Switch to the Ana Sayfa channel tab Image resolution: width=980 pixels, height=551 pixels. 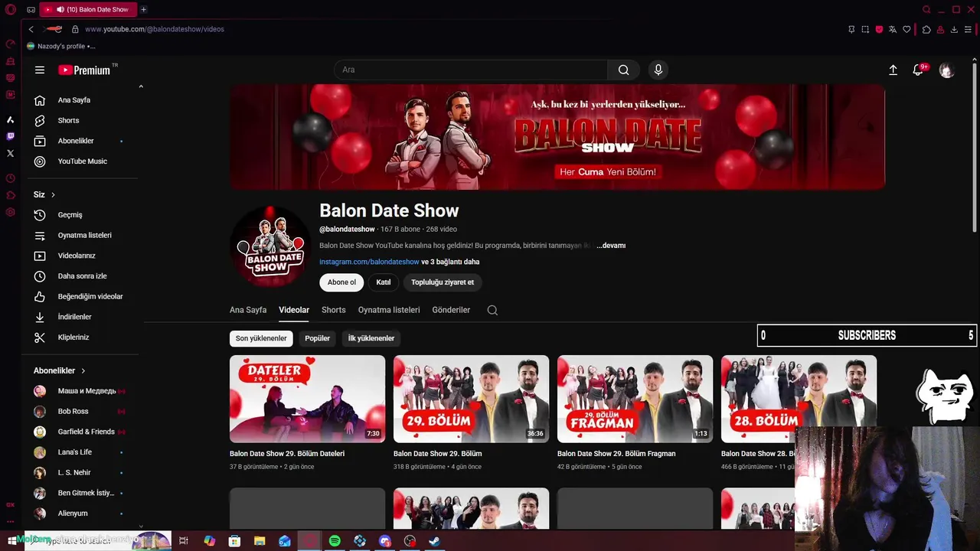click(x=248, y=310)
